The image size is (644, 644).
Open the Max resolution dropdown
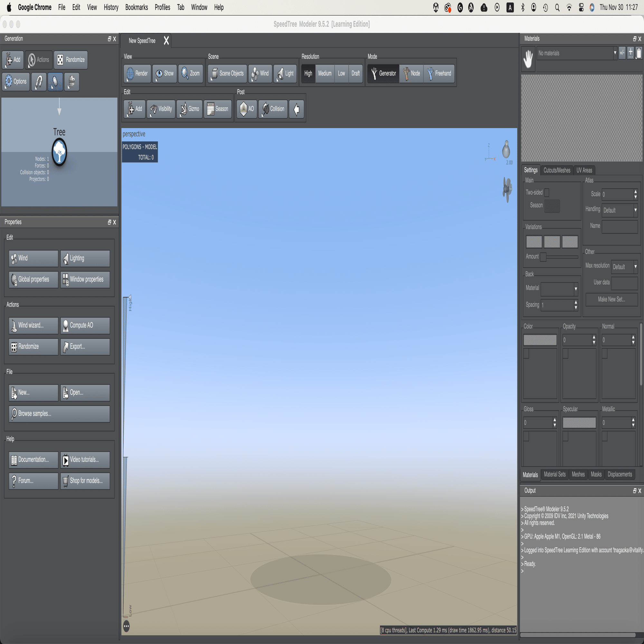[x=625, y=267]
